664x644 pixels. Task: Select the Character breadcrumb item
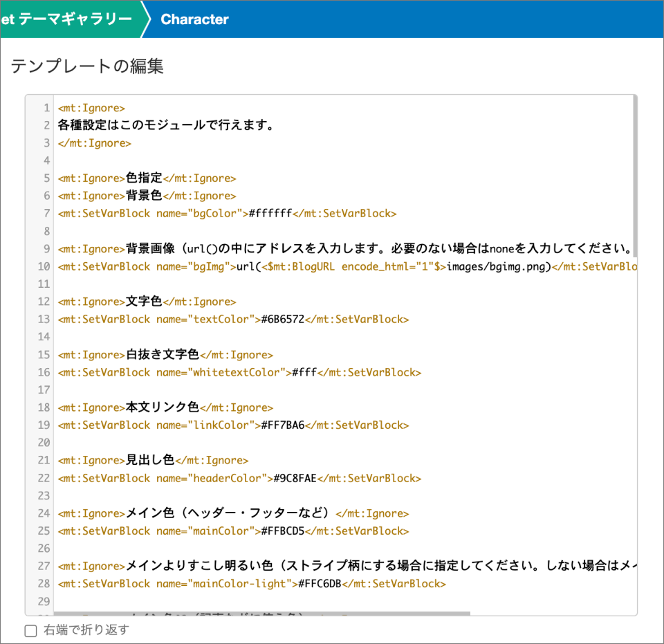click(194, 19)
